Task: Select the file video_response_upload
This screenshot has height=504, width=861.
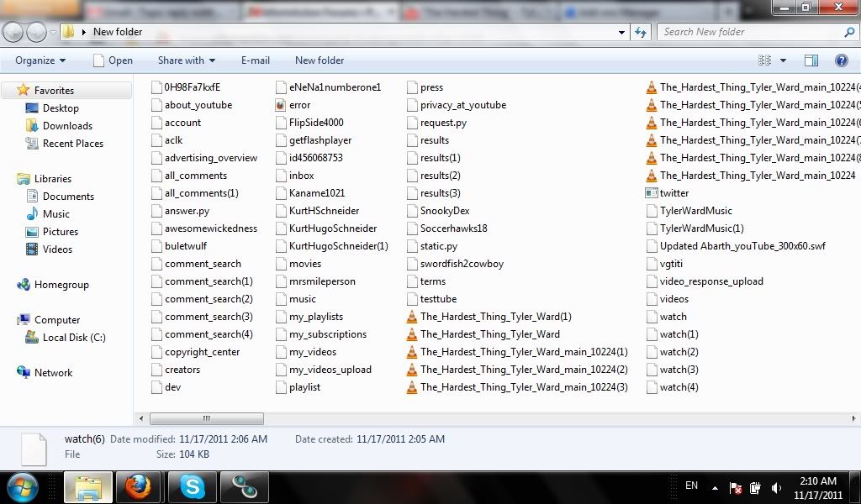Action: coord(705,281)
